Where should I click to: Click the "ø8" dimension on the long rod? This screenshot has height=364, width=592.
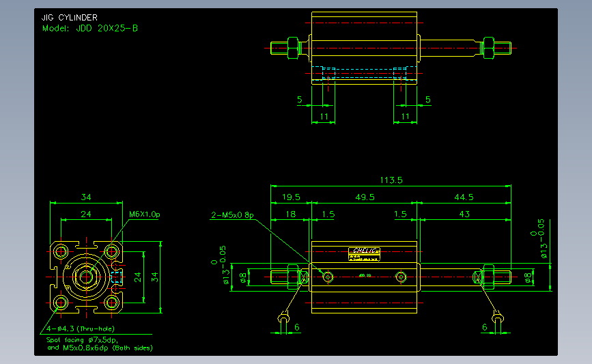point(528,277)
